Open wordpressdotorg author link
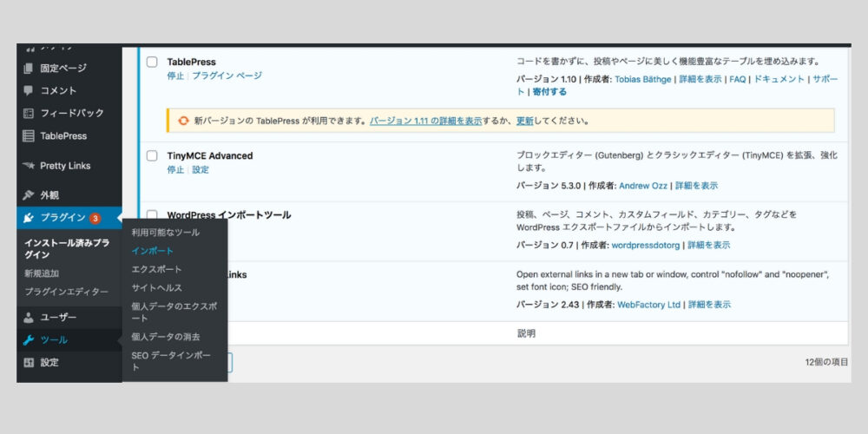The image size is (868, 434). point(646,246)
